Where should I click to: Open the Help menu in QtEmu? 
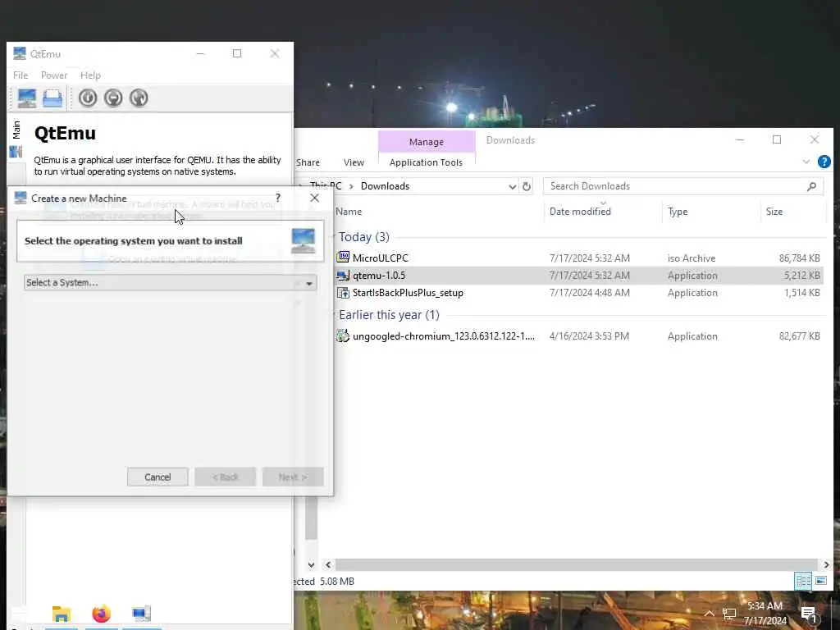click(90, 75)
